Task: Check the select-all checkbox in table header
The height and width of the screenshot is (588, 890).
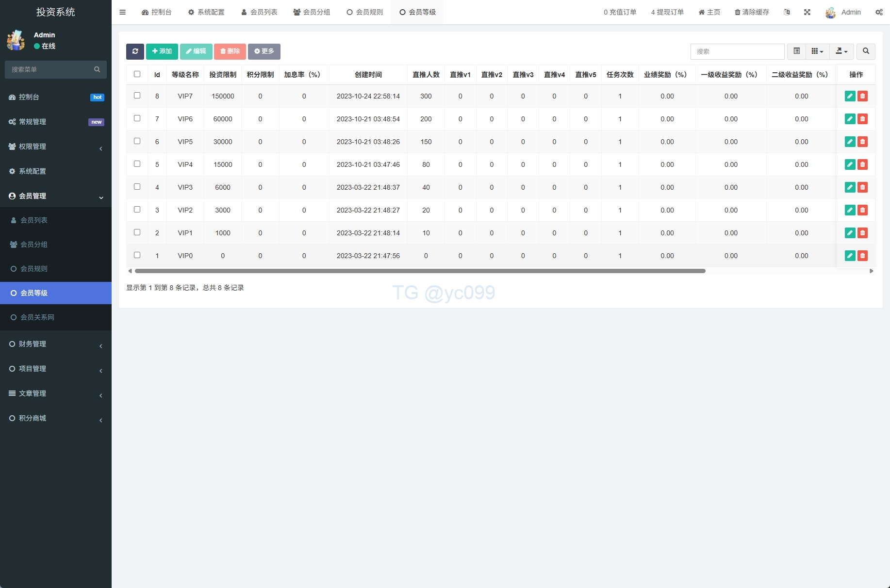Action: (137, 74)
